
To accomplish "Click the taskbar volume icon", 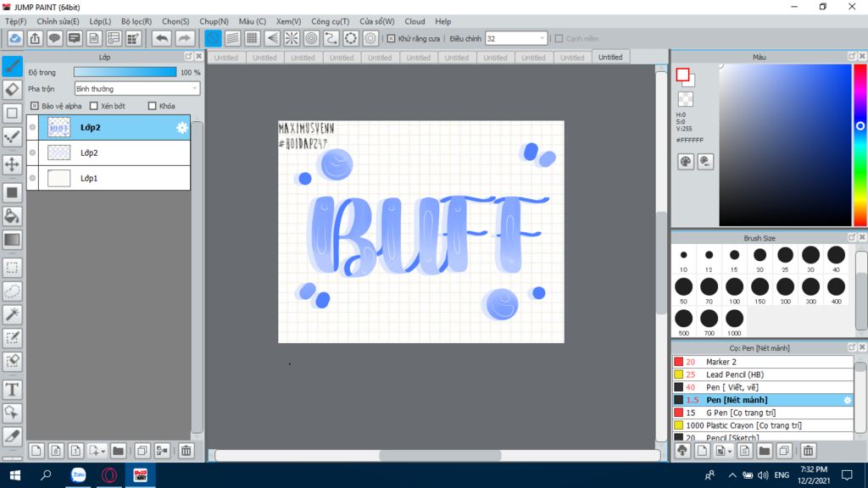I will pyautogui.click(x=763, y=475).
